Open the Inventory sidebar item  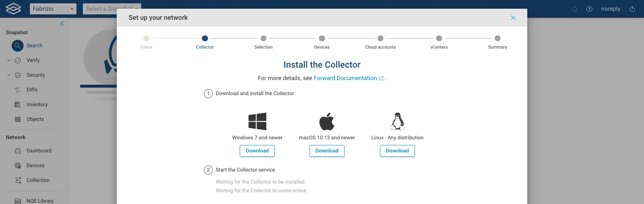[37, 105]
